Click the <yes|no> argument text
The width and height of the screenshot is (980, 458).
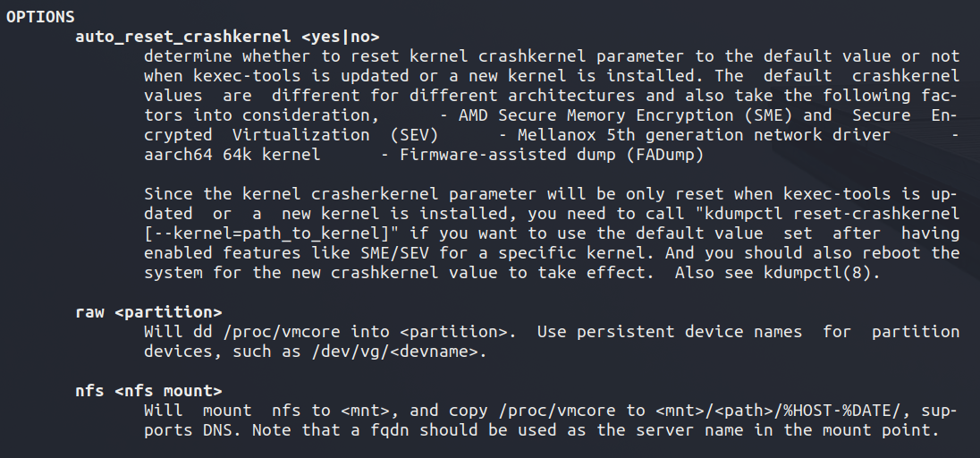(341, 37)
